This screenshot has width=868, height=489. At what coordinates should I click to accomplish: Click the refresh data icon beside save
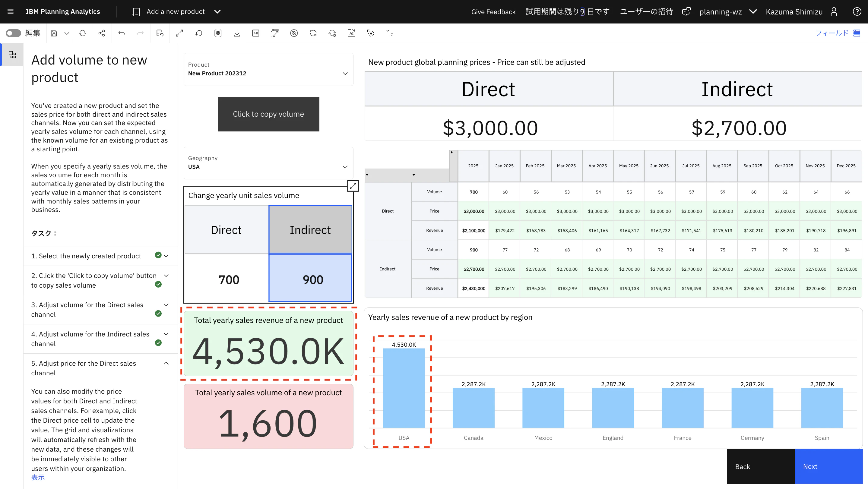click(83, 33)
